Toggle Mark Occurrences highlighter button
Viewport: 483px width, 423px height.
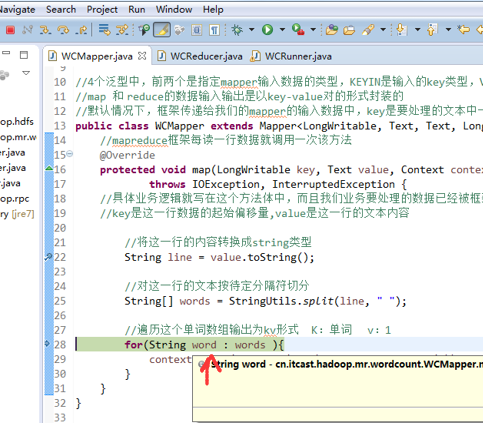(162, 30)
